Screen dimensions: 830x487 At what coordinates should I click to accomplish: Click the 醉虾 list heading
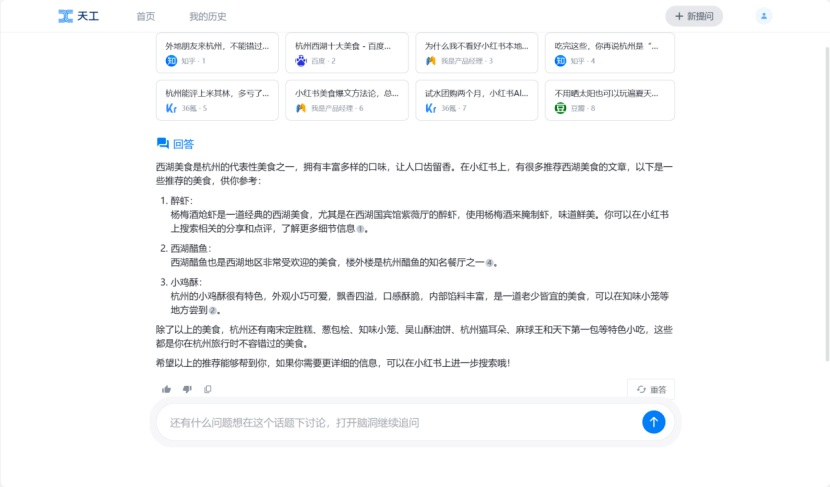[181, 201]
